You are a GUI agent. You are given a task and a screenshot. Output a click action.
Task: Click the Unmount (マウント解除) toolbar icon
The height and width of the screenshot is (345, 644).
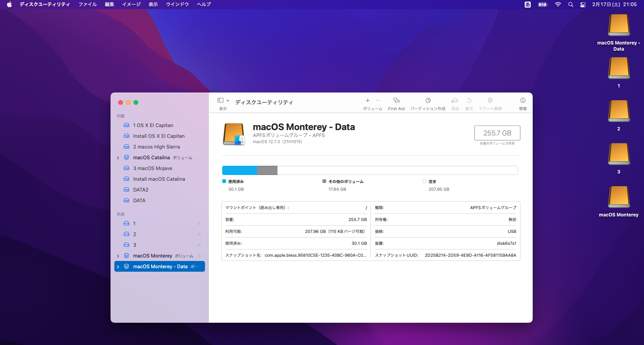click(x=490, y=101)
